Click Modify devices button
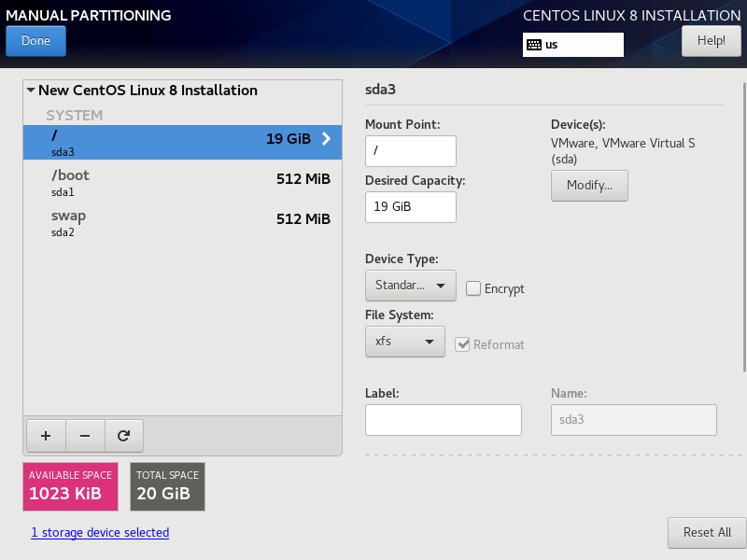The height and width of the screenshot is (560, 747). (x=589, y=185)
